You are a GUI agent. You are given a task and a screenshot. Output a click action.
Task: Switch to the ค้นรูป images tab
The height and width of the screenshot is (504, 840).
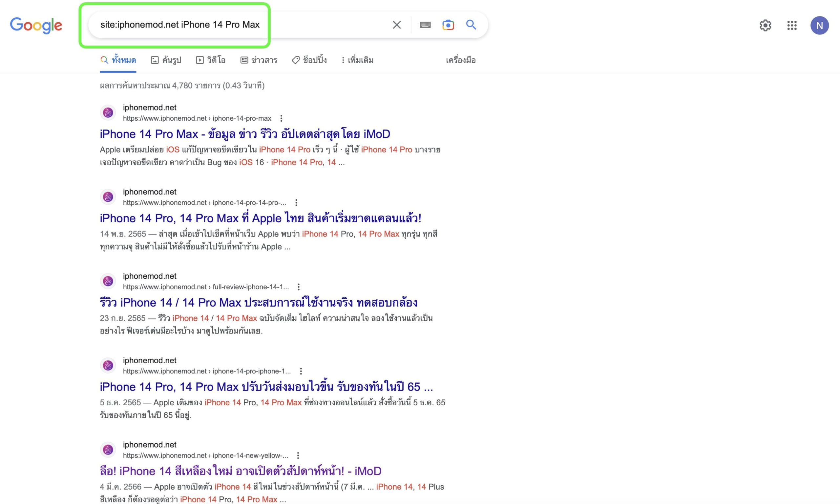(x=166, y=60)
